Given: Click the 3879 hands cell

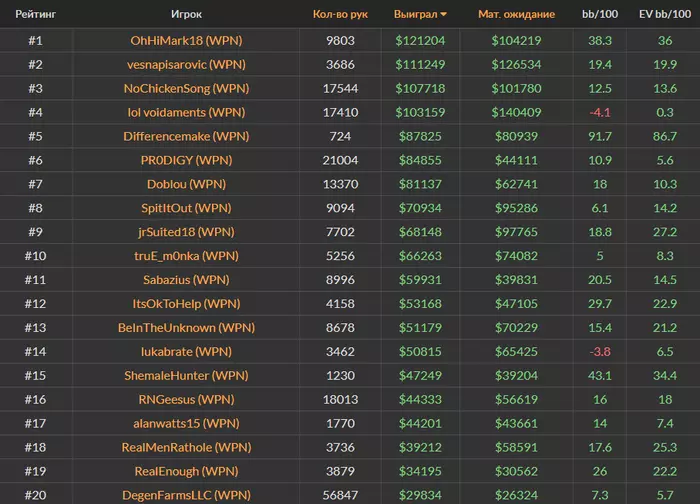Looking at the screenshot, I should tap(340, 471).
